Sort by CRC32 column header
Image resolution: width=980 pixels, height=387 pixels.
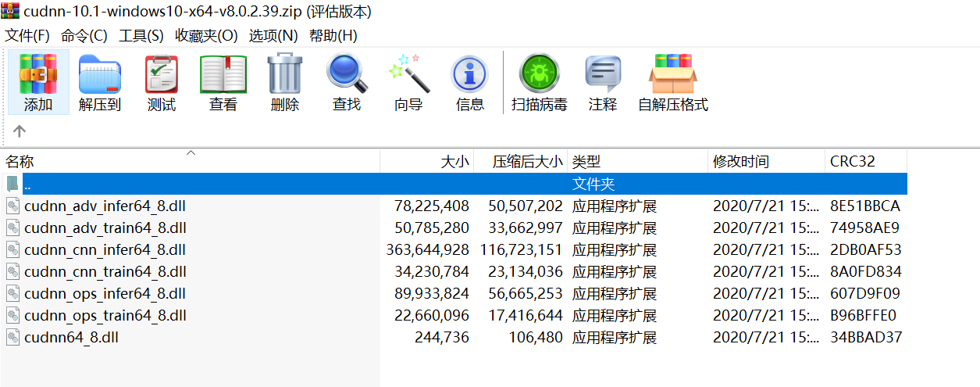tap(866, 162)
